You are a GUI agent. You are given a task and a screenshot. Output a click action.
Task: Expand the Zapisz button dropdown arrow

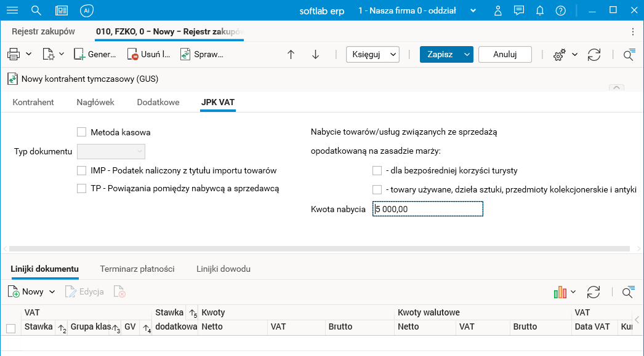tap(467, 54)
